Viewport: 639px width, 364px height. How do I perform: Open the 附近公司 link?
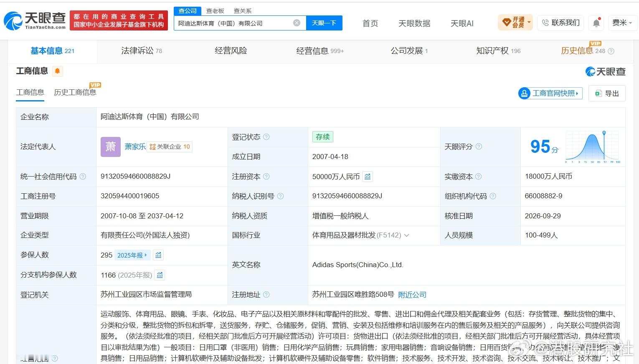coord(412,295)
